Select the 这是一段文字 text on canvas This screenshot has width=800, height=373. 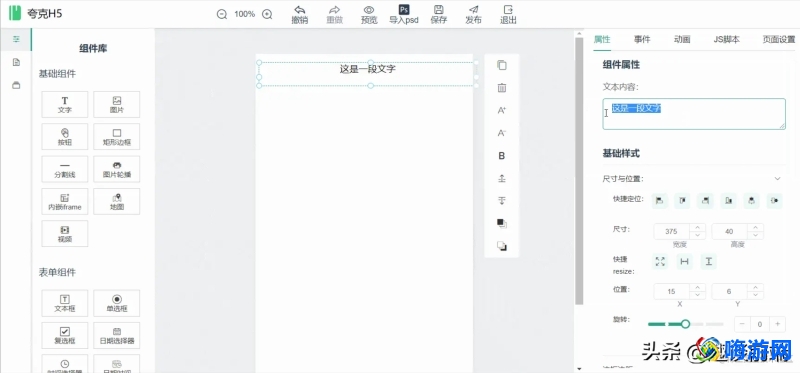click(x=368, y=69)
